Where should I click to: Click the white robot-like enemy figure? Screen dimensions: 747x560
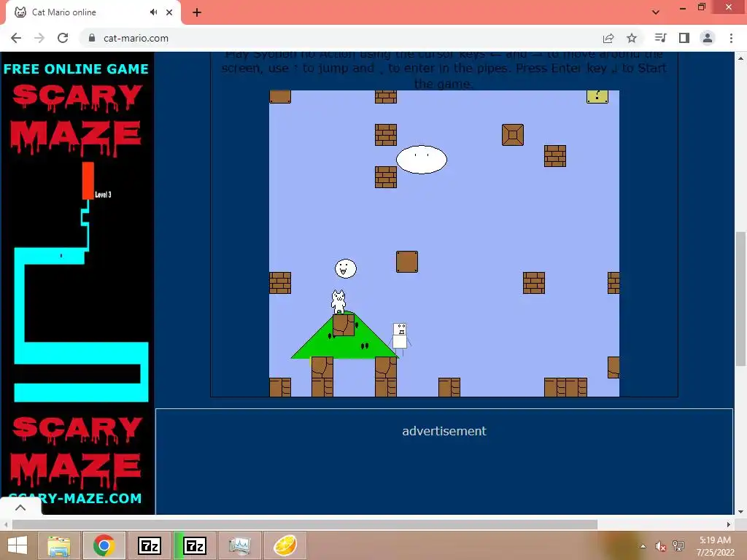pyautogui.click(x=400, y=338)
